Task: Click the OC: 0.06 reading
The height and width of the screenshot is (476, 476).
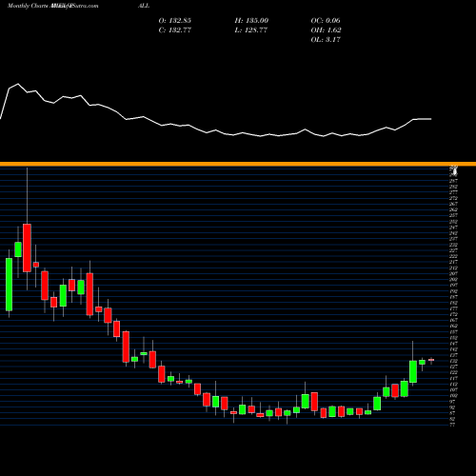Action: tap(326, 21)
